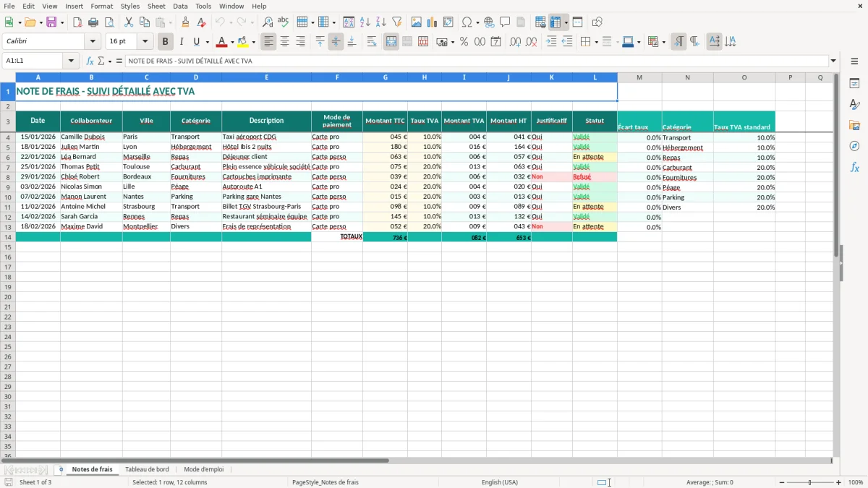Image resolution: width=868 pixels, height=488 pixels.
Task: Clear direct formatting
Action: [201, 22]
